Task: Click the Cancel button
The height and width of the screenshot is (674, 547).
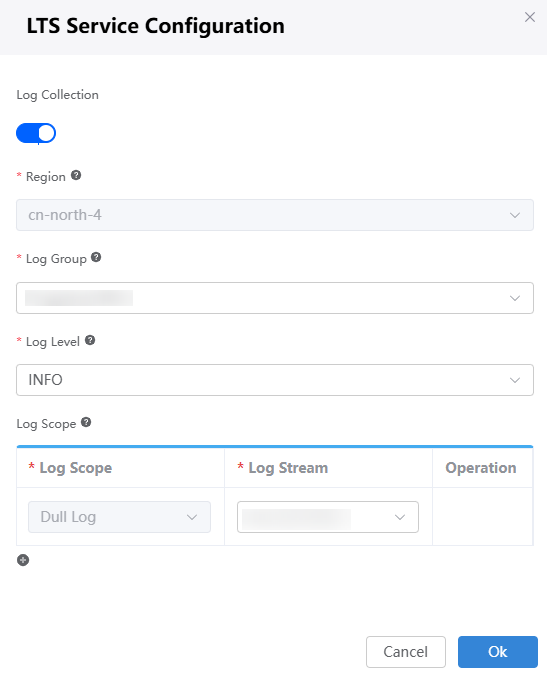Action: coord(406,652)
